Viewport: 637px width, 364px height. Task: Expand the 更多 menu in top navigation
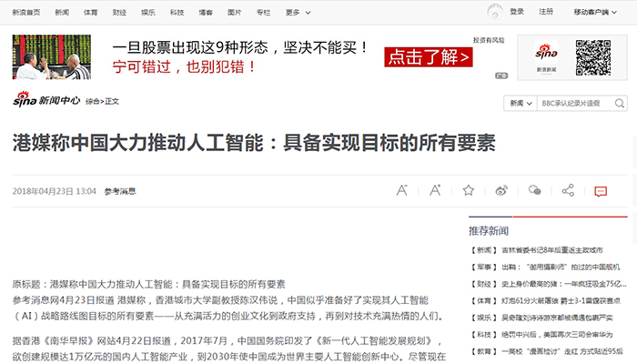coord(294,12)
